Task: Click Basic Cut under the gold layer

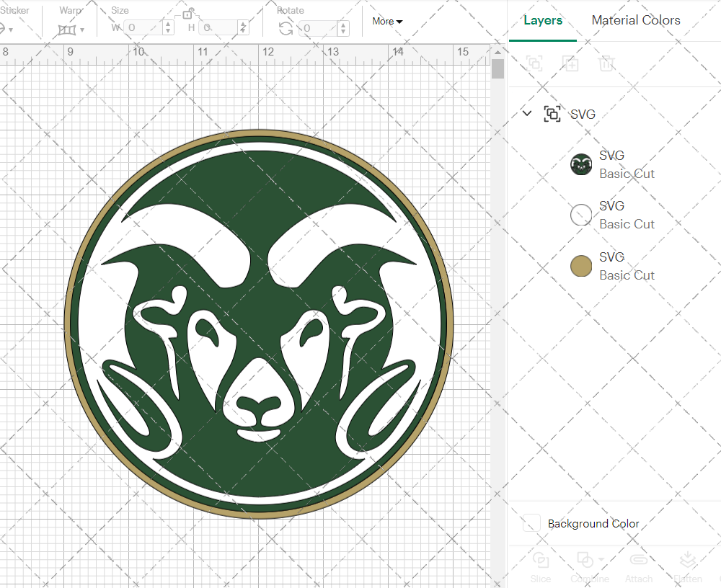Action: coord(627,275)
